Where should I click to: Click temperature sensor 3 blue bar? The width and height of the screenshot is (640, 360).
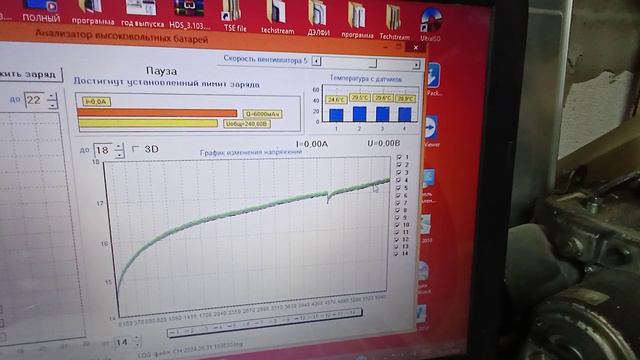pyautogui.click(x=382, y=114)
